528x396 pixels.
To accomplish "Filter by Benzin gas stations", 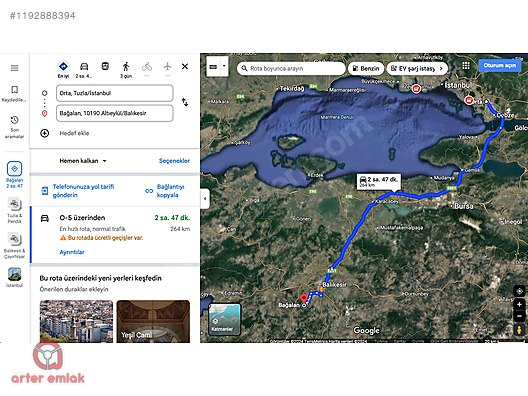I will [366, 68].
